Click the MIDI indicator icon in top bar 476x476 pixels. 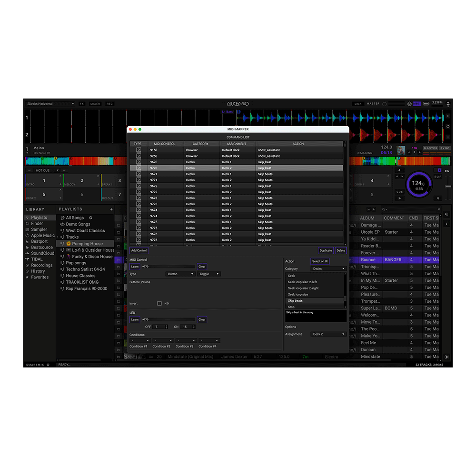click(x=416, y=104)
